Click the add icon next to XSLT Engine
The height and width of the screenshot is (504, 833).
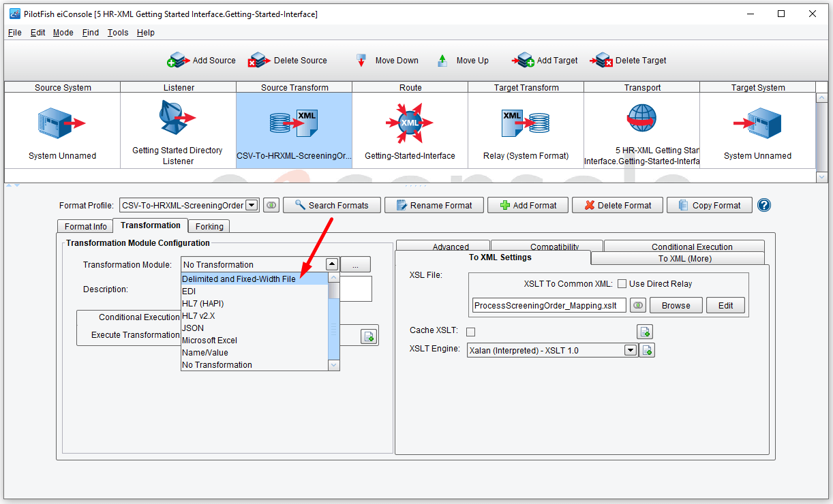(647, 350)
